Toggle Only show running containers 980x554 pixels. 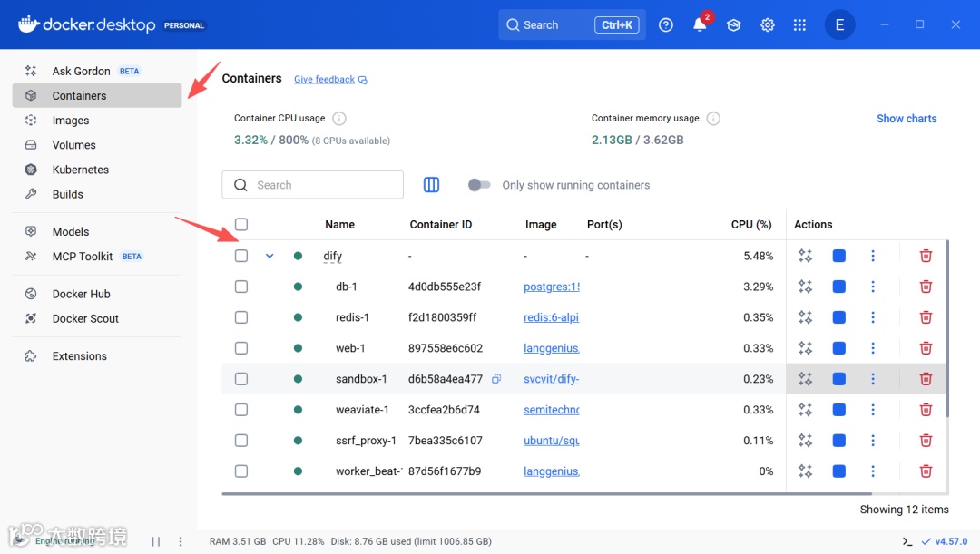click(479, 185)
